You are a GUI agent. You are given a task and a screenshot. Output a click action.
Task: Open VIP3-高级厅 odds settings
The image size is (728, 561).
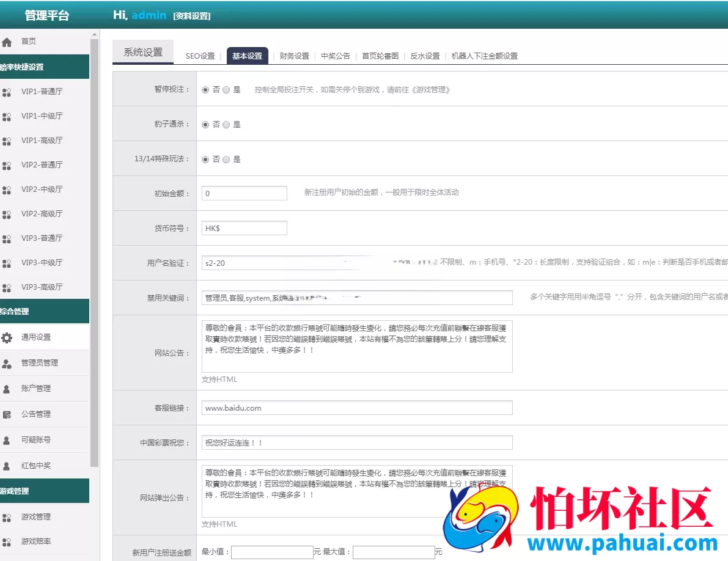click(42, 287)
